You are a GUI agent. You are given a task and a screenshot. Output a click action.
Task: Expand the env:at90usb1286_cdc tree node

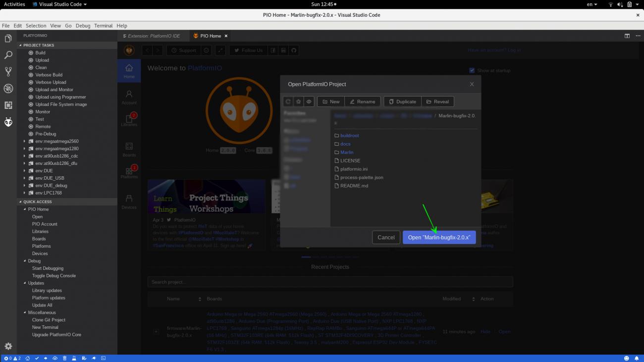pos(24,156)
